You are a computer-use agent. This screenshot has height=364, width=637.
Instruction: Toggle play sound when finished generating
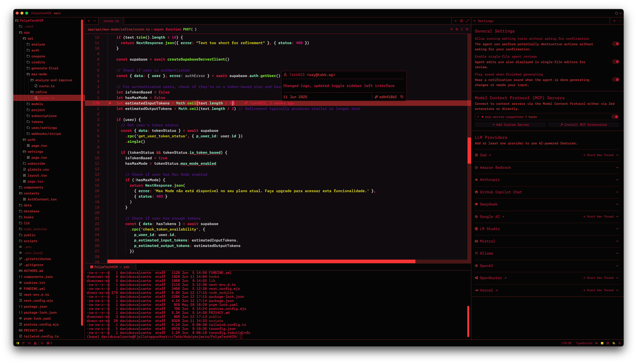tap(616, 79)
